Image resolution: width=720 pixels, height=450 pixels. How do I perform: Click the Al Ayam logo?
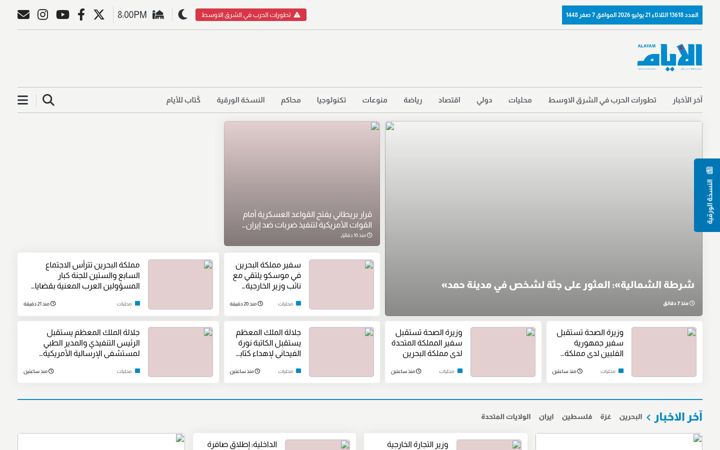point(669,57)
